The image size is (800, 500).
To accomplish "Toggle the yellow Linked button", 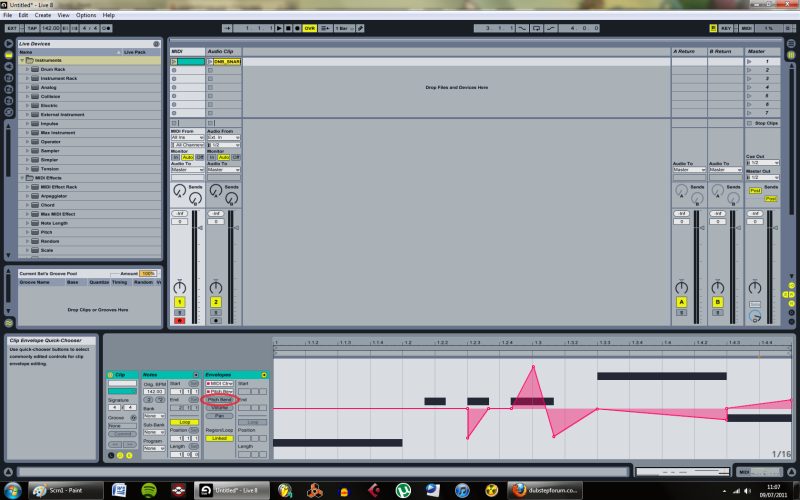I will (x=219, y=438).
